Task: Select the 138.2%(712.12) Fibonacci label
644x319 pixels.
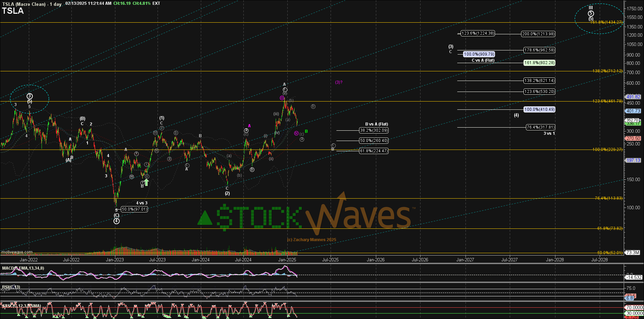Action: click(x=607, y=71)
